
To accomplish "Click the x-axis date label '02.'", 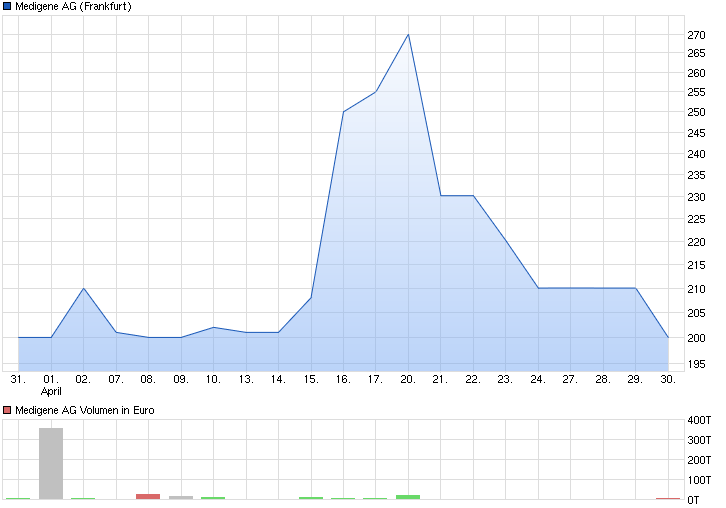I will (83, 379).
